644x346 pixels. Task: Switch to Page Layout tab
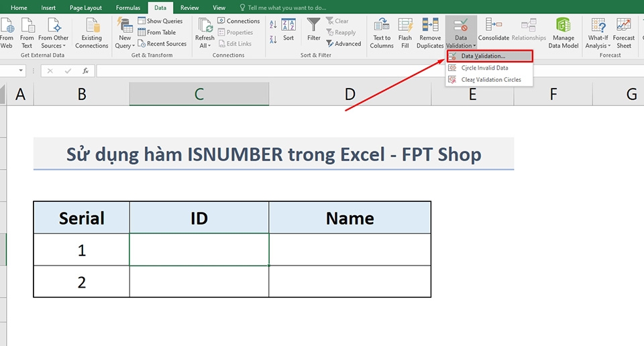click(x=85, y=8)
